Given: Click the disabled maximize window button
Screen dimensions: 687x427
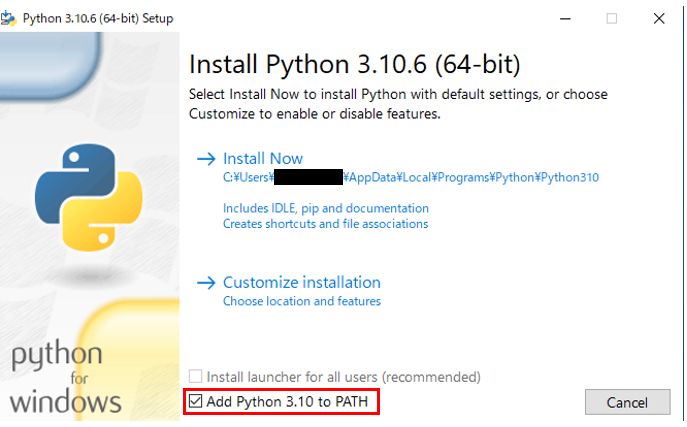Looking at the screenshot, I should pos(612,17).
